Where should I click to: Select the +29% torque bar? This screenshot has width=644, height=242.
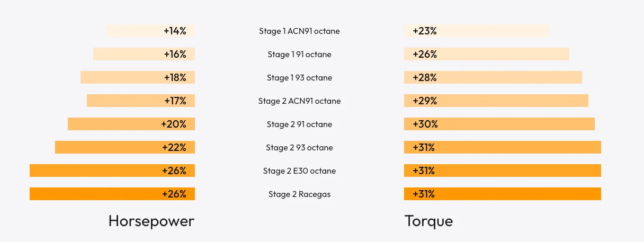(x=496, y=101)
